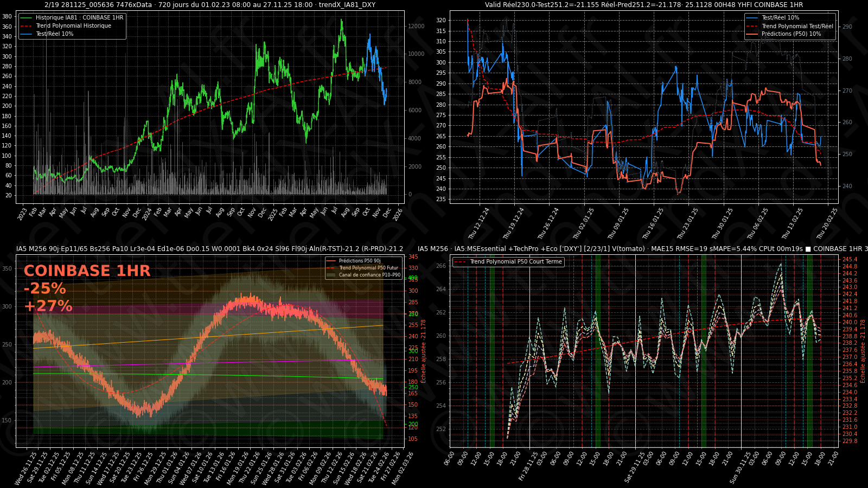Click 'Prédictions (P50) 10%' legend entry

pyautogui.click(x=791, y=34)
